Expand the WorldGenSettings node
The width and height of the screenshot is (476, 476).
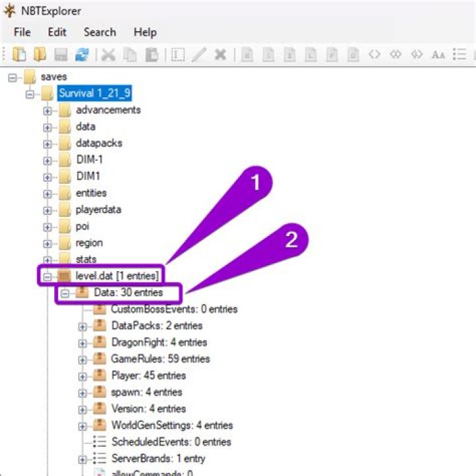[82, 426]
